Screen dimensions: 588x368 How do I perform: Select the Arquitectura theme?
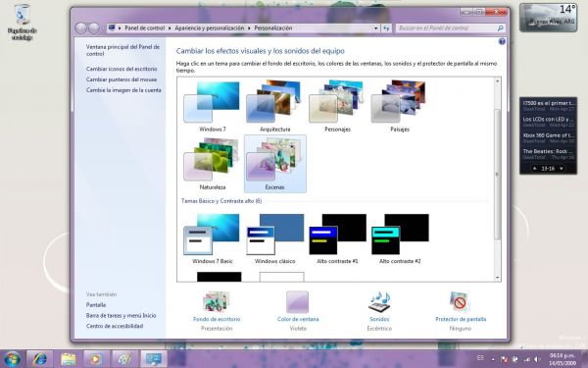pyautogui.click(x=274, y=106)
